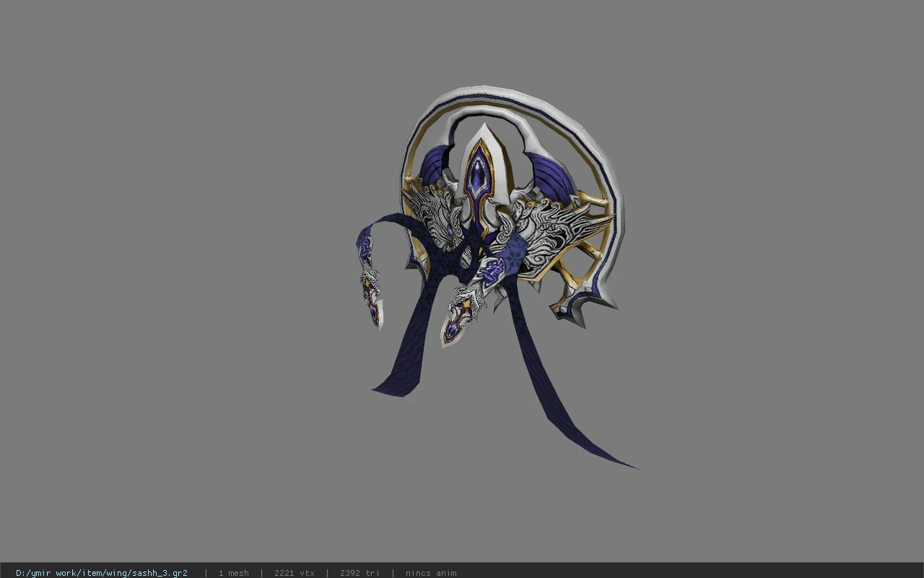This screenshot has height=578, width=924.
Task: Click the file path D:/ymir work/item/wing/sashh_3.gr2
Action: (102, 573)
